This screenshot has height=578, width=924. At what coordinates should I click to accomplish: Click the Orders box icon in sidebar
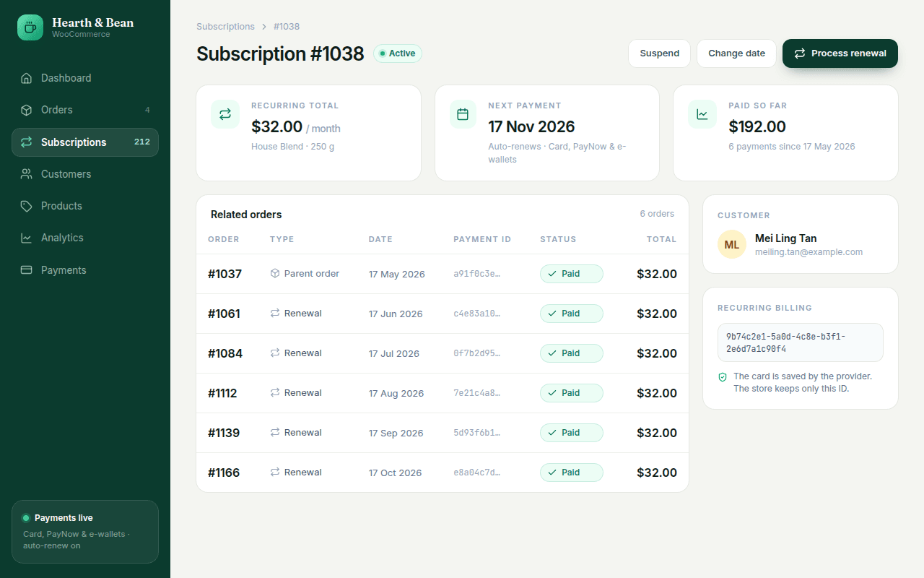coord(27,110)
